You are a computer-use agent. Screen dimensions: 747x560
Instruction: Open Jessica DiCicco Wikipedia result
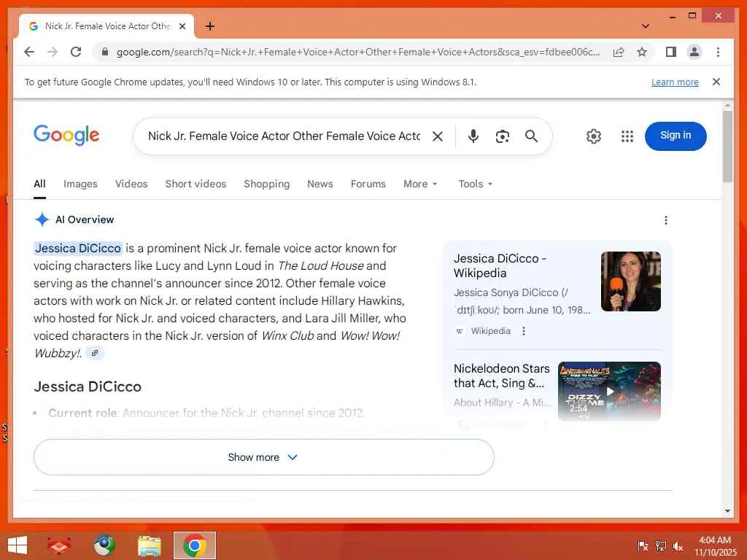[x=500, y=265]
